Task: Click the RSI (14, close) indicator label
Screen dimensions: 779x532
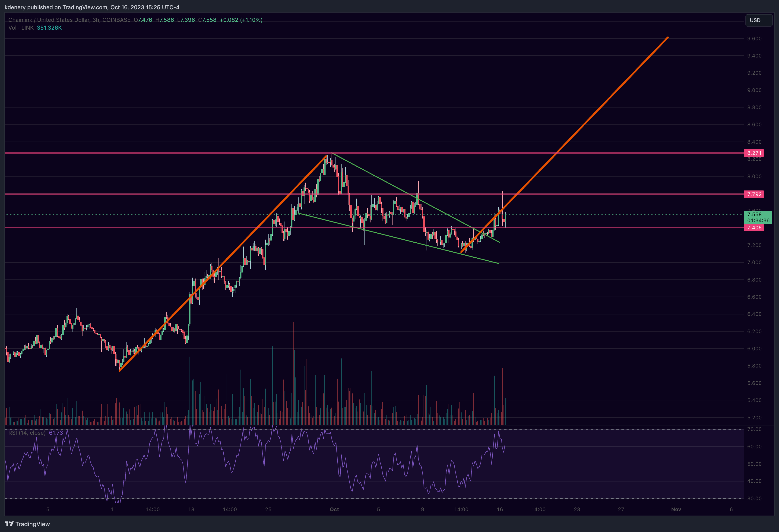Action: point(27,433)
